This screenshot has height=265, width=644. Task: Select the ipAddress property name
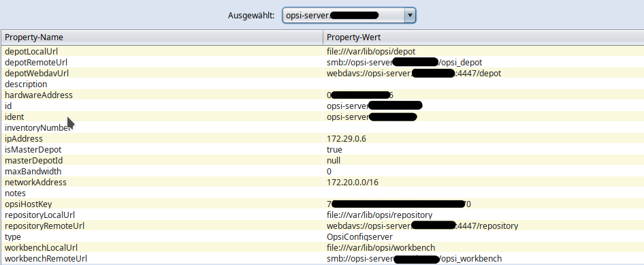tap(23, 138)
